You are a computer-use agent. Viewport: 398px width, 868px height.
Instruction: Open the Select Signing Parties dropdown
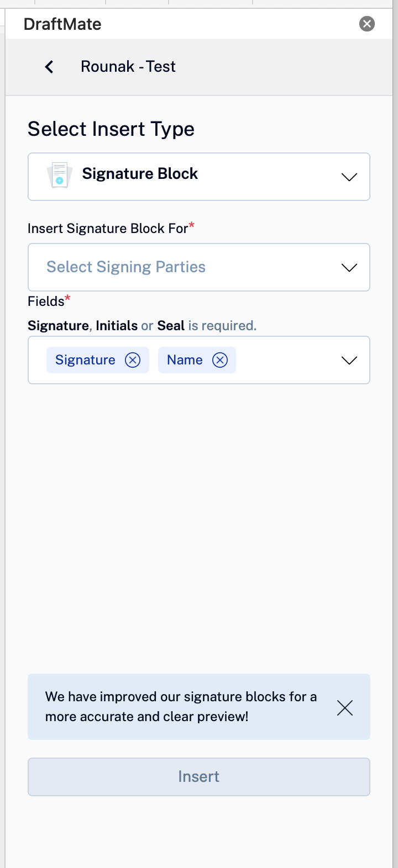pyautogui.click(x=199, y=267)
